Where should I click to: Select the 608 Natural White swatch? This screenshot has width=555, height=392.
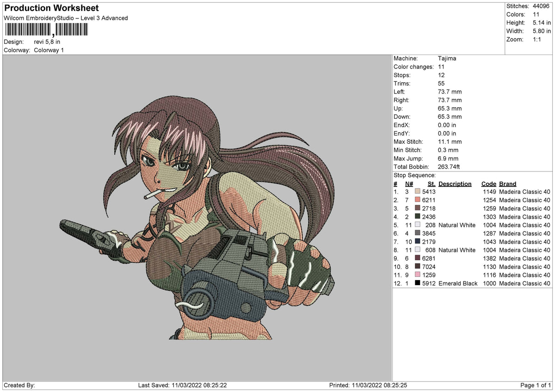pos(418,250)
